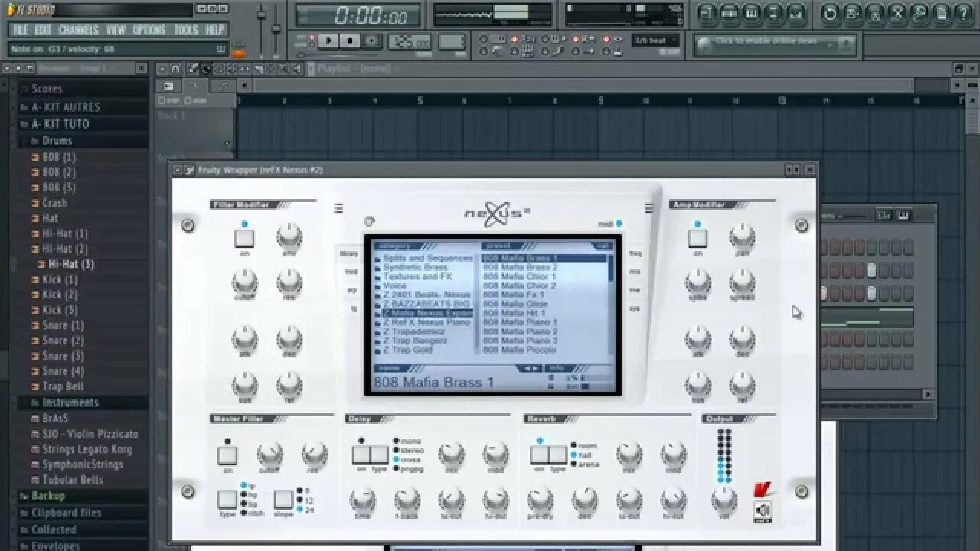Click the render/export icon with lock
Viewport: 980px width, 551px height.
click(875, 12)
